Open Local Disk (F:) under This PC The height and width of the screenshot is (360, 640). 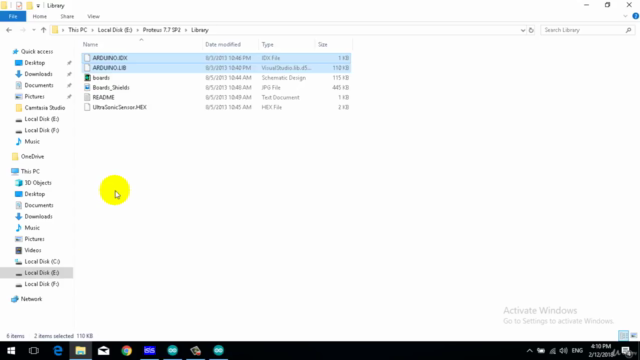click(x=42, y=284)
